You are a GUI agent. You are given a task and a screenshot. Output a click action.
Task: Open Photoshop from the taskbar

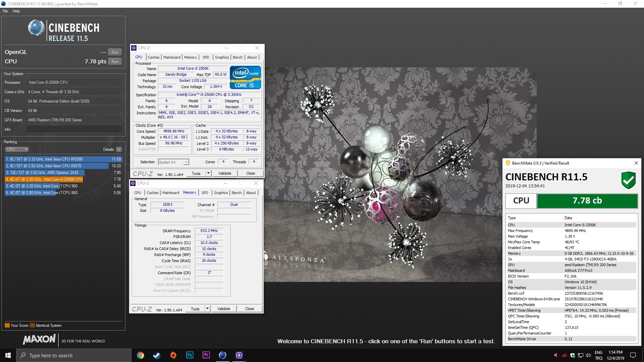coord(190,355)
